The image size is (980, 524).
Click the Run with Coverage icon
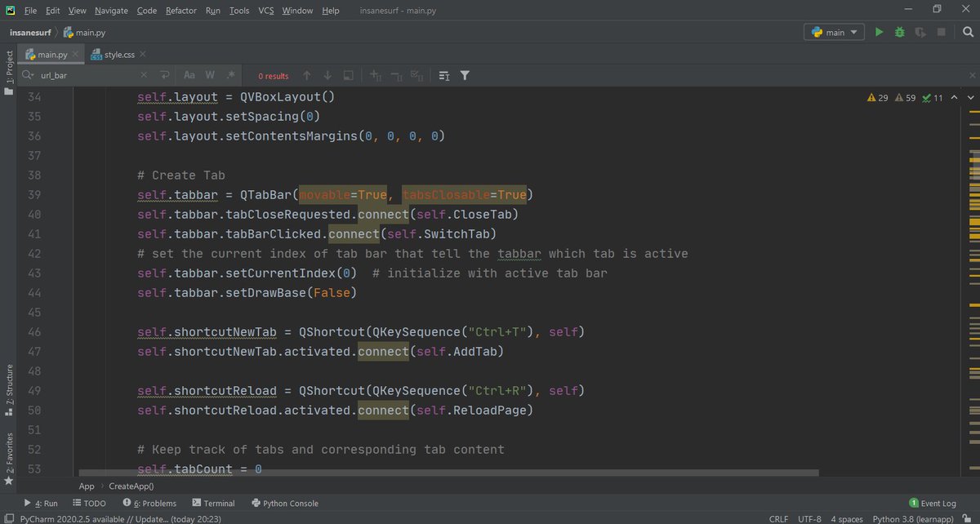[x=920, y=33]
